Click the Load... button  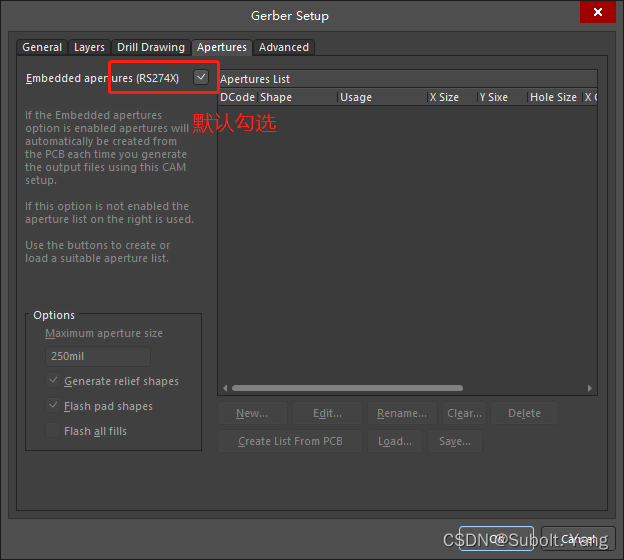[395, 441]
